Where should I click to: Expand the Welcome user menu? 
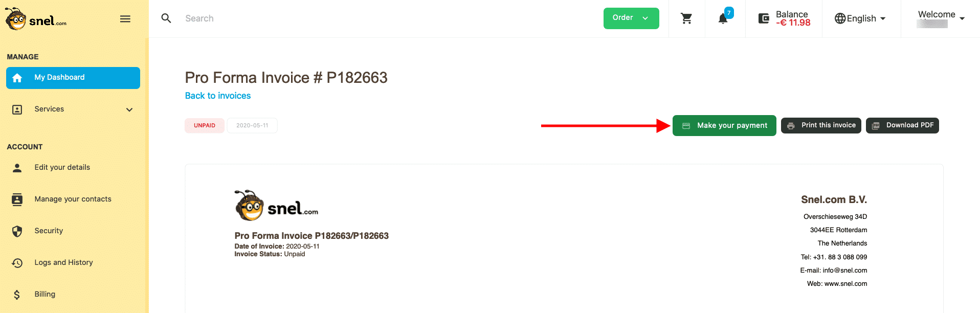point(941,18)
